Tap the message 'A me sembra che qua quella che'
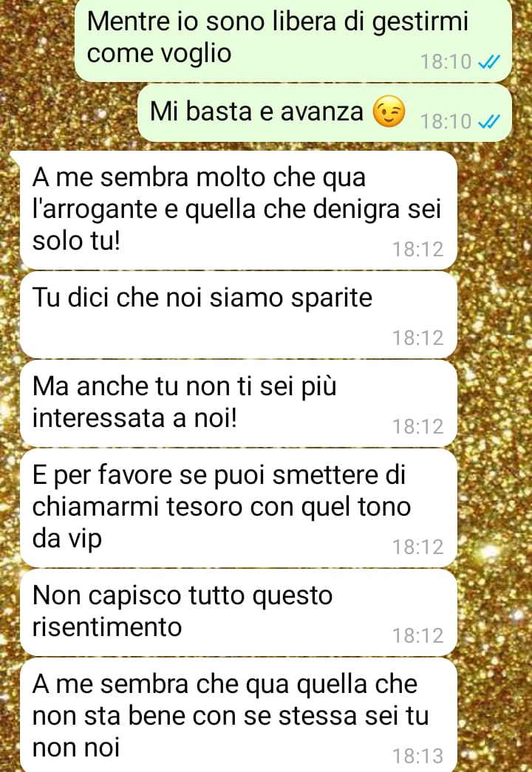Viewport: 532px width, 772px height. [239, 715]
